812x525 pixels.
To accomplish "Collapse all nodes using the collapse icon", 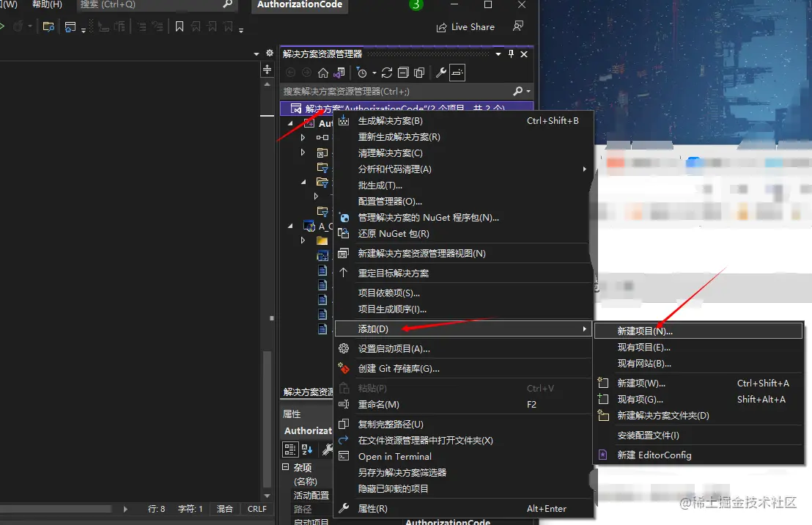I will pyautogui.click(x=402, y=73).
